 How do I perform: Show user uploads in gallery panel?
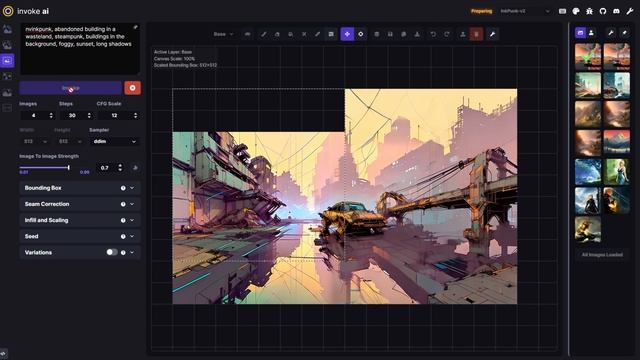591,33
